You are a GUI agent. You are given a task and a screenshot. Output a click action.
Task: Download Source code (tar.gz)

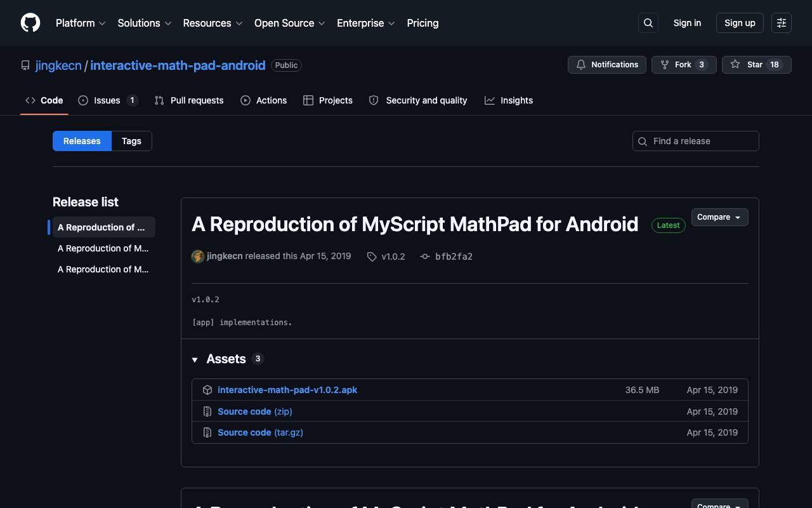pos(260,432)
